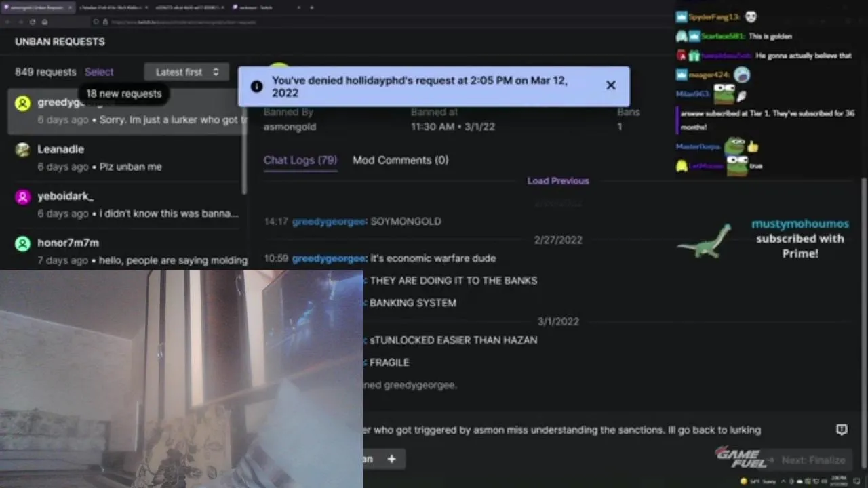The image size is (868, 488).
Task: Click greedygeorgee's yellow avatar icon
Action: (23, 104)
